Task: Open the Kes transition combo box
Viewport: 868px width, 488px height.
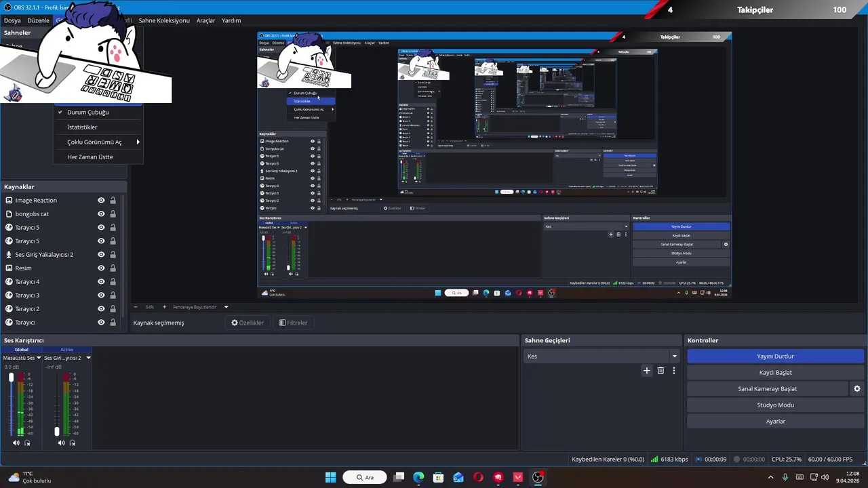Action: click(x=601, y=356)
